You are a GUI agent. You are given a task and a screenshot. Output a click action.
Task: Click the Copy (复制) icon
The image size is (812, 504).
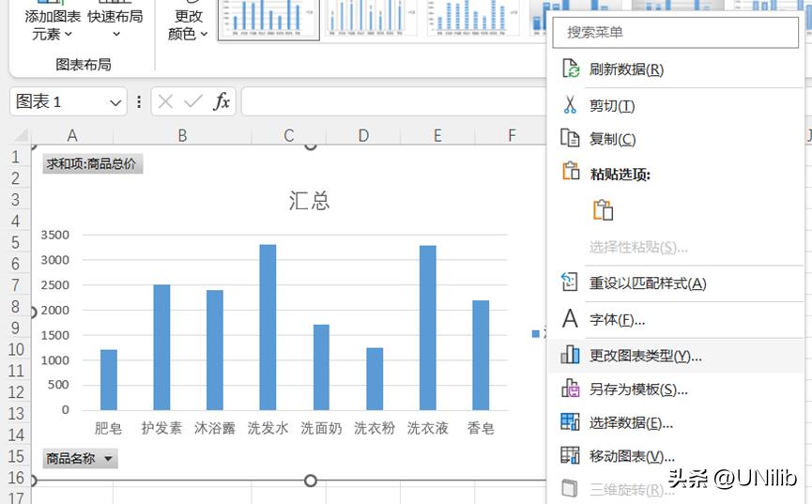click(x=570, y=138)
